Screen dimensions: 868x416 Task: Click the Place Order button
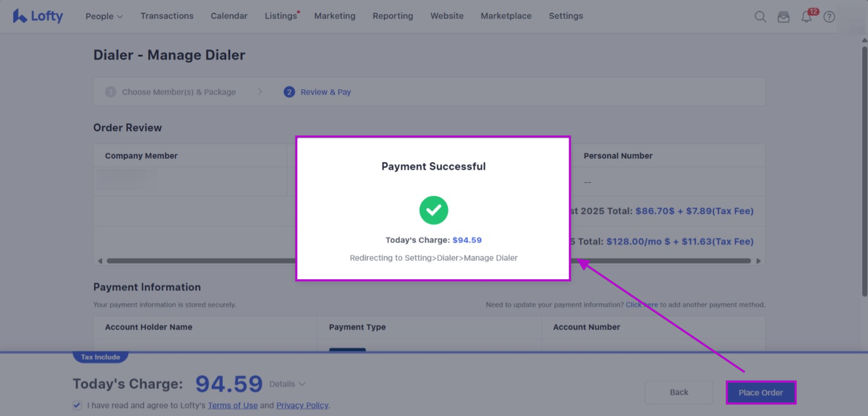(x=761, y=392)
